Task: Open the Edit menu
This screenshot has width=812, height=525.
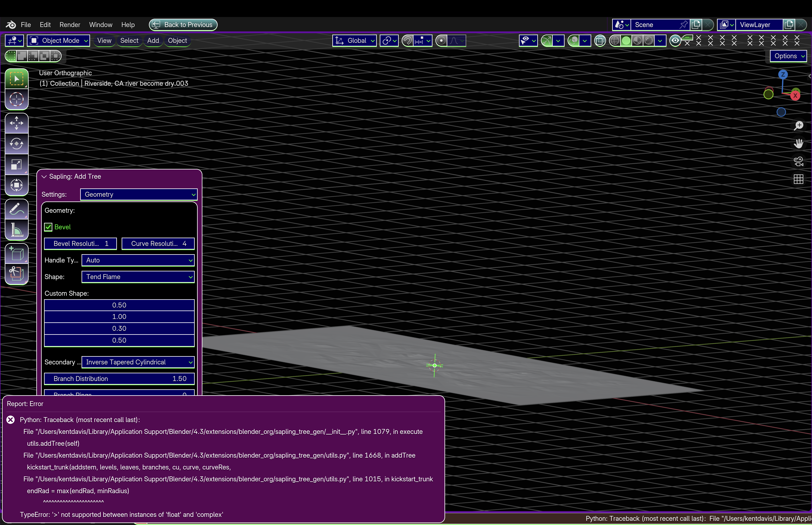Action: pos(45,24)
